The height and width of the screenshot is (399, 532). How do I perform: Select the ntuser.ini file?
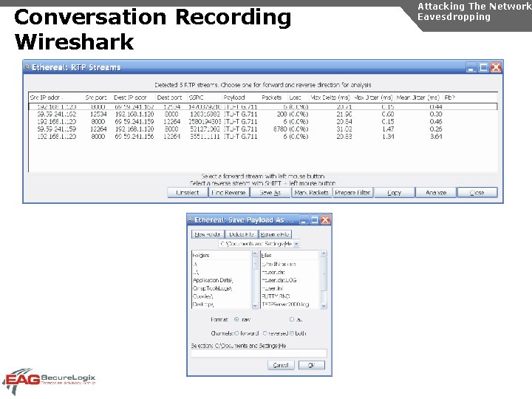point(273,288)
